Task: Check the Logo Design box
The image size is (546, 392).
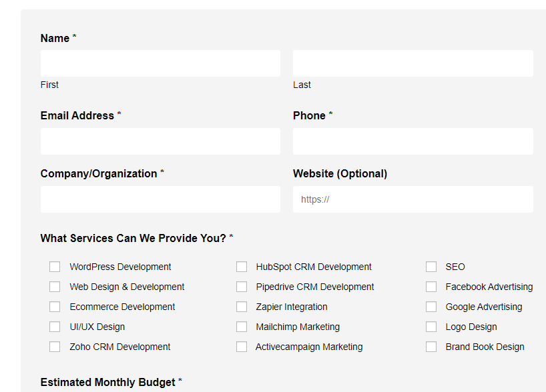Action: click(x=431, y=327)
